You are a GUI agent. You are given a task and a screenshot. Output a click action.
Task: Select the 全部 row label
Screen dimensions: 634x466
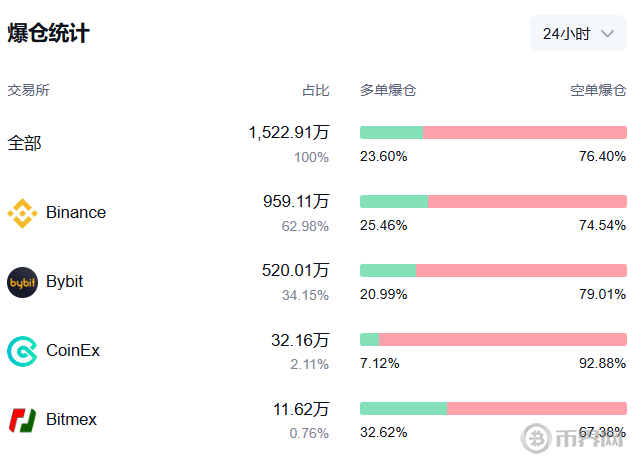[x=24, y=143]
